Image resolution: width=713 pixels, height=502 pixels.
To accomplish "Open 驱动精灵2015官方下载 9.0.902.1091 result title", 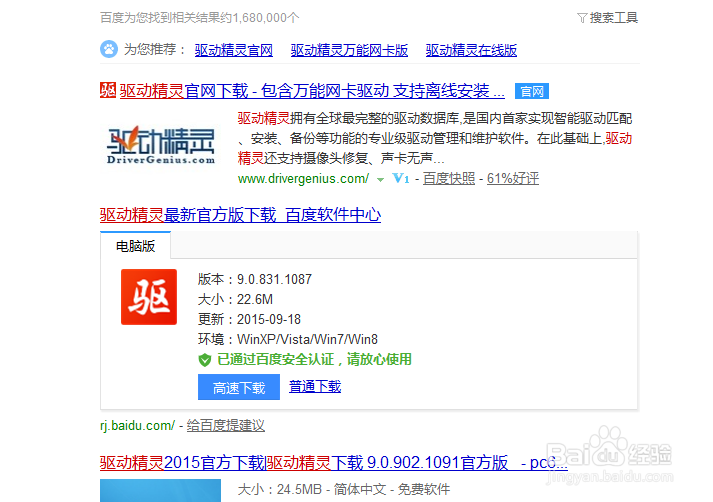I will pyautogui.click(x=334, y=462).
